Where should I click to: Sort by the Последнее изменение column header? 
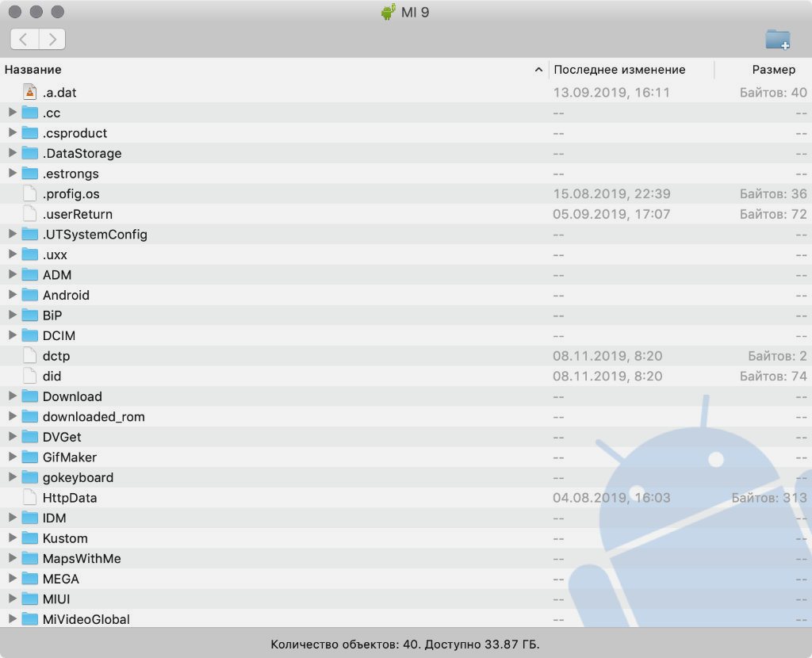coord(619,70)
